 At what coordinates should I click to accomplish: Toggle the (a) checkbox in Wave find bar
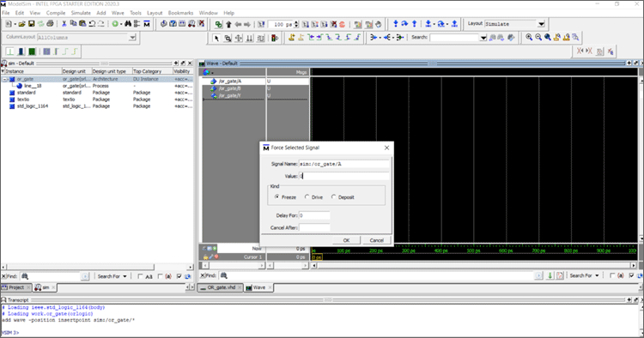click(612, 275)
